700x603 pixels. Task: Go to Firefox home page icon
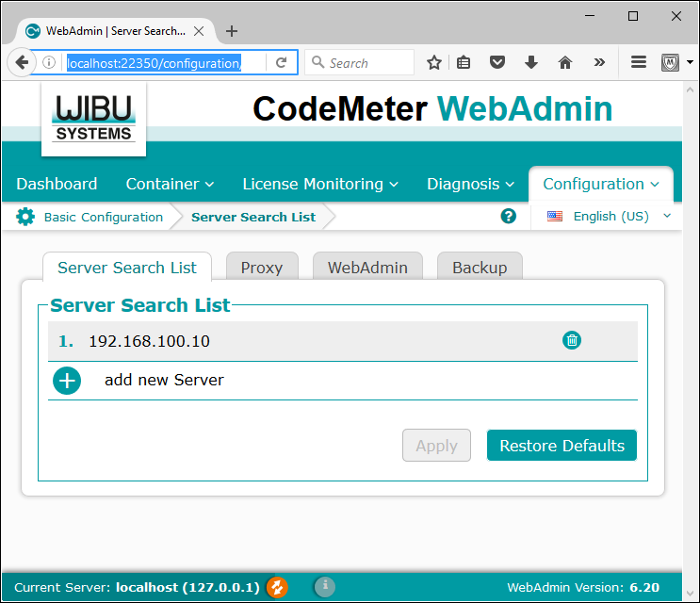pyautogui.click(x=565, y=63)
